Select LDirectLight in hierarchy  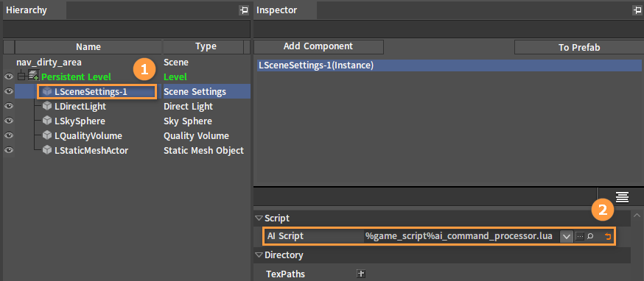pos(80,107)
